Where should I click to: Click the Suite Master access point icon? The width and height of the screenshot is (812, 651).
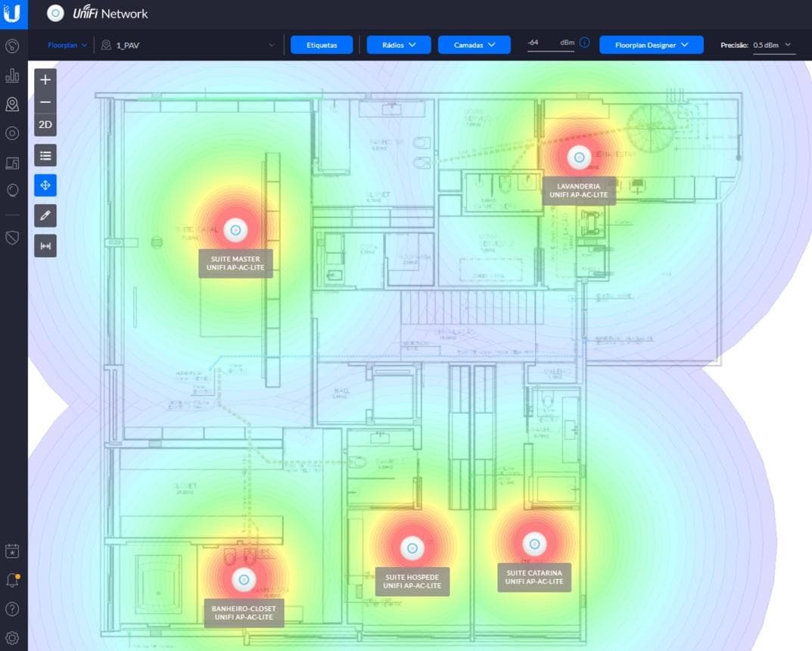tap(235, 230)
